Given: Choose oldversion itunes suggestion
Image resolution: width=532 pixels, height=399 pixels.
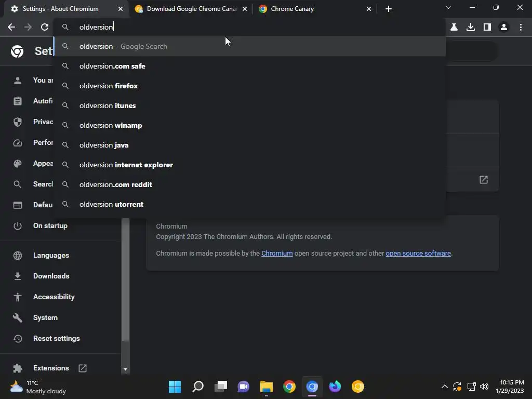Looking at the screenshot, I should [249, 105].
